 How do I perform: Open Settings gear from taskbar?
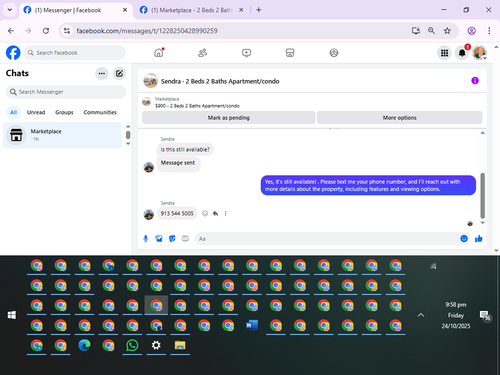156,345
